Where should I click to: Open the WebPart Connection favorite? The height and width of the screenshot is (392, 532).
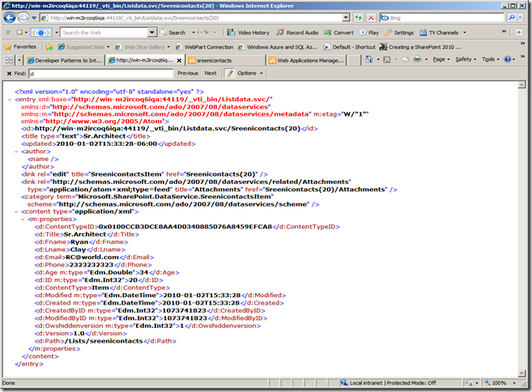pyautogui.click(x=205, y=47)
